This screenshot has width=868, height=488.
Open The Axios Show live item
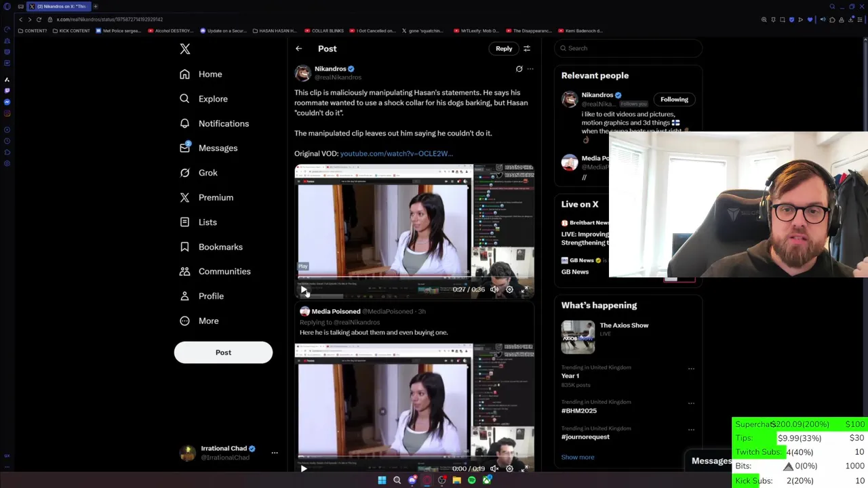624,325
